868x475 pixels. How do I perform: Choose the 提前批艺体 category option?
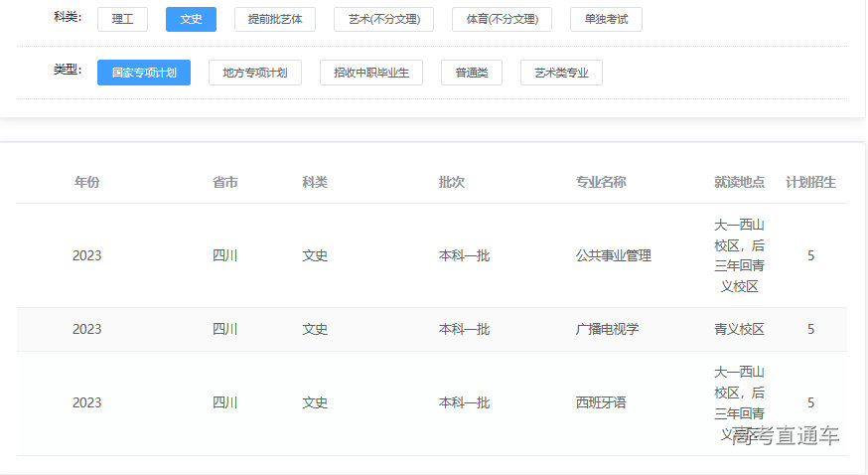pyautogui.click(x=275, y=19)
